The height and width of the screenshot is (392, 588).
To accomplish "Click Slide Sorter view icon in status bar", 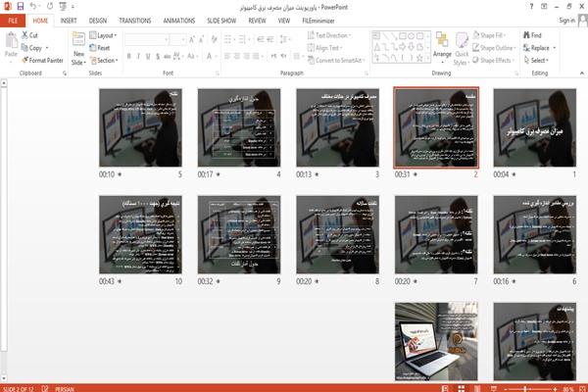I will (462, 389).
